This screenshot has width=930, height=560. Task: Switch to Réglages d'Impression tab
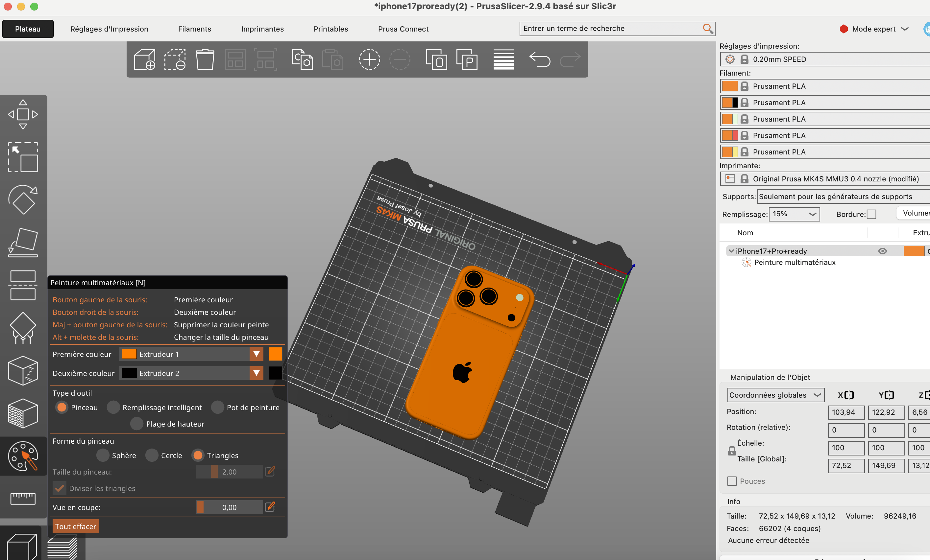click(109, 29)
